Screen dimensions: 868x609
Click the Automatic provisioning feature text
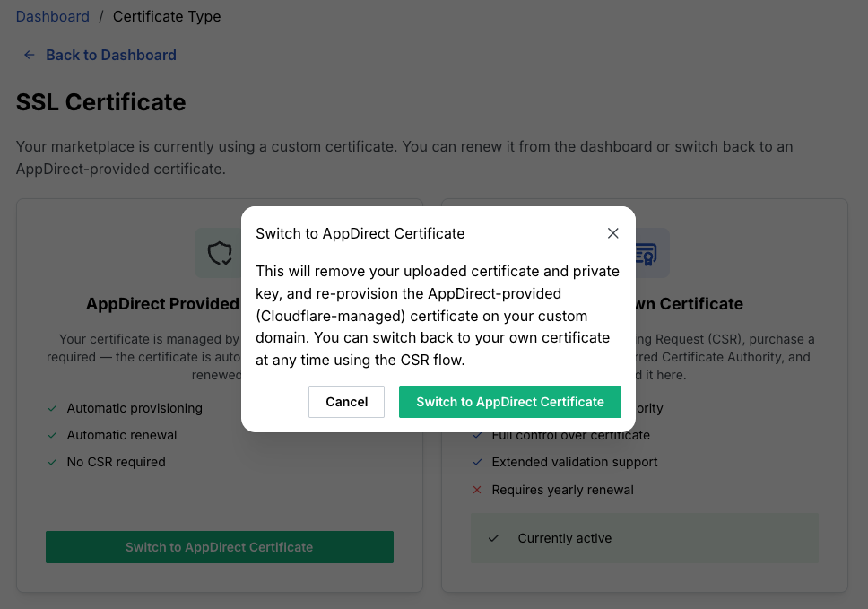click(135, 408)
